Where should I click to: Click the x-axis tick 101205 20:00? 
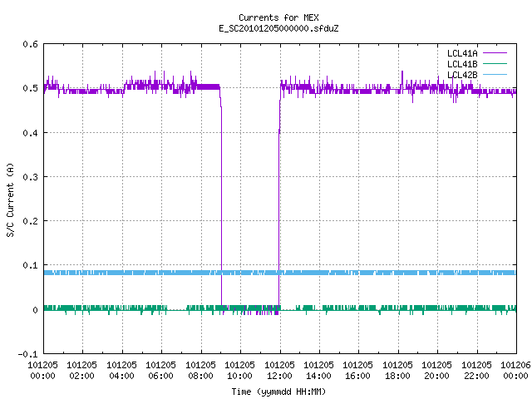[437, 371]
